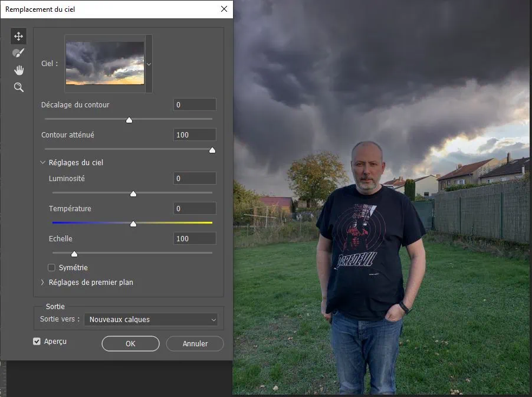
Task: Click the Echelle slider handle
Action: click(x=74, y=254)
